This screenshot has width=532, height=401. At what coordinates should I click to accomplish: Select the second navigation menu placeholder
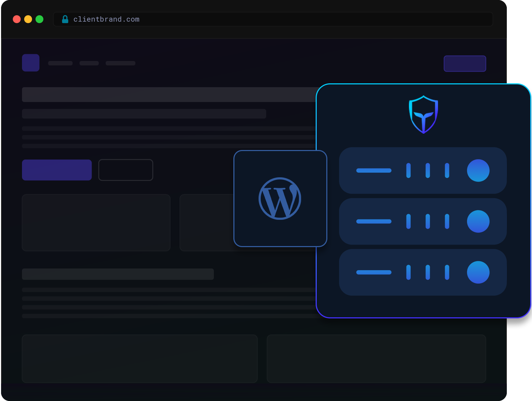[89, 63]
